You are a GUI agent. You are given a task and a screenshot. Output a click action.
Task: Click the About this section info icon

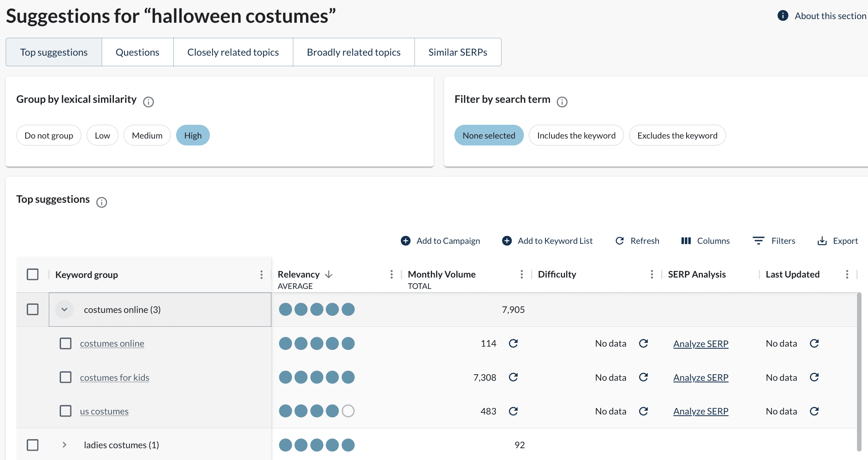pos(783,16)
